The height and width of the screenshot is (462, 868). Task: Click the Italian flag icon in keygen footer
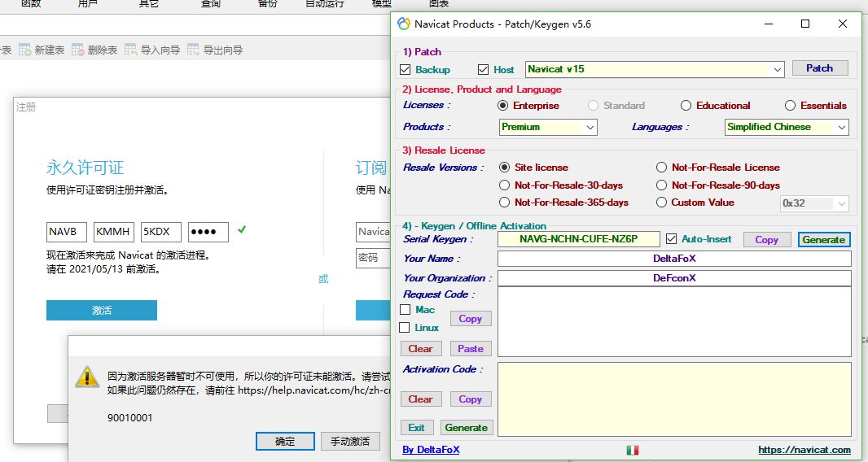point(633,450)
